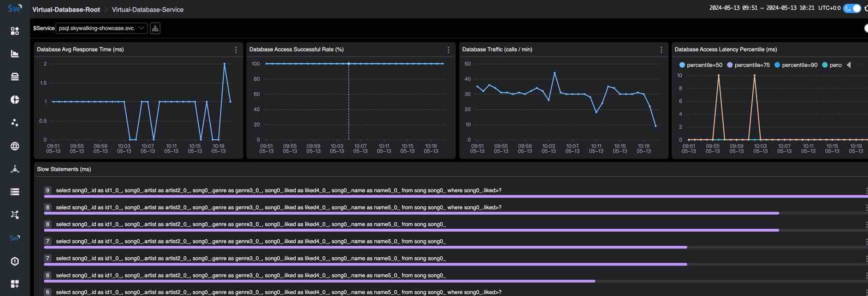Click the pie chart icon in sidebar
Screen dimensions: 868x296
[15, 100]
